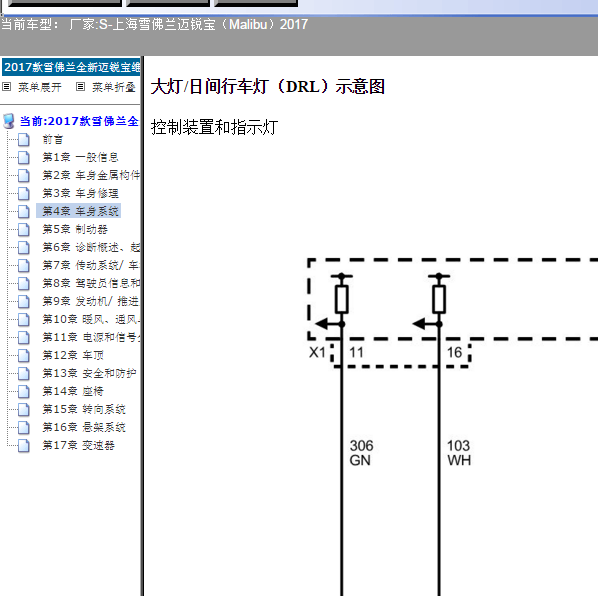Viewport: 598px width, 596px height.
Task: Click the page icon beside 第12章 车顶
Action: point(24,355)
